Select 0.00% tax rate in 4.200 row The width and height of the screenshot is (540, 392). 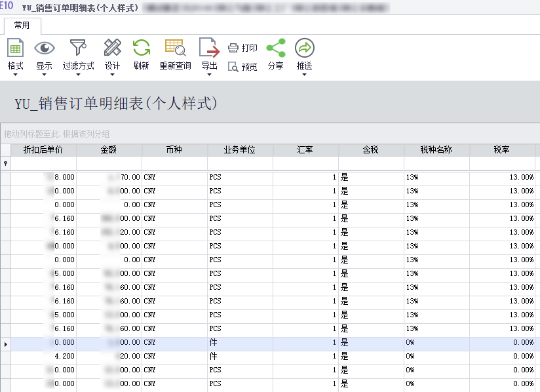tap(502, 357)
